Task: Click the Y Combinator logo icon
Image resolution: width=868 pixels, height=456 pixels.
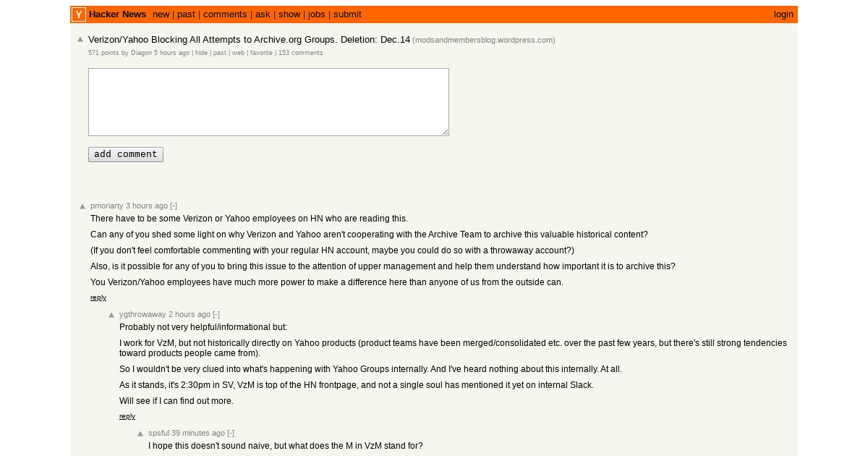Action: click(x=79, y=14)
